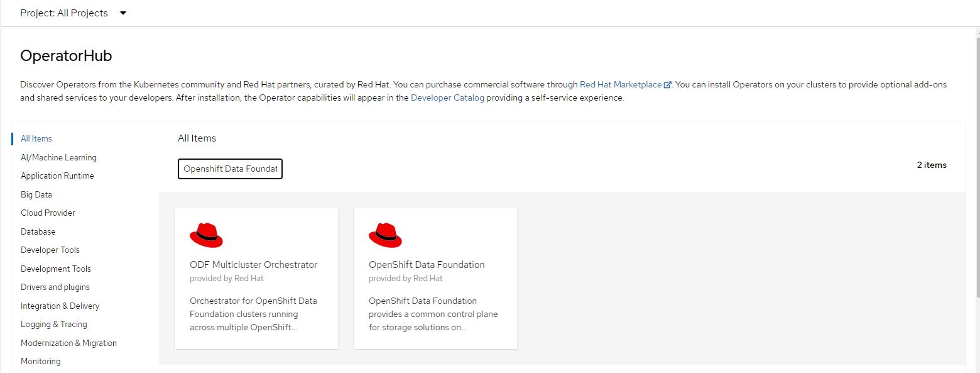Filter by Integration & Delivery
The height and width of the screenshot is (373, 980).
pos(60,306)
